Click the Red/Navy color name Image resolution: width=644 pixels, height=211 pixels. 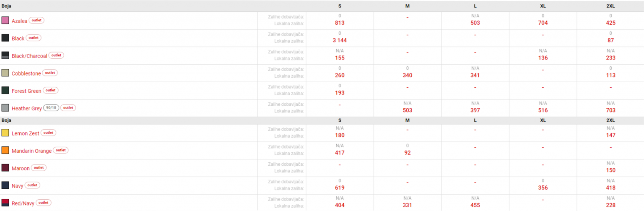point(23,203)
